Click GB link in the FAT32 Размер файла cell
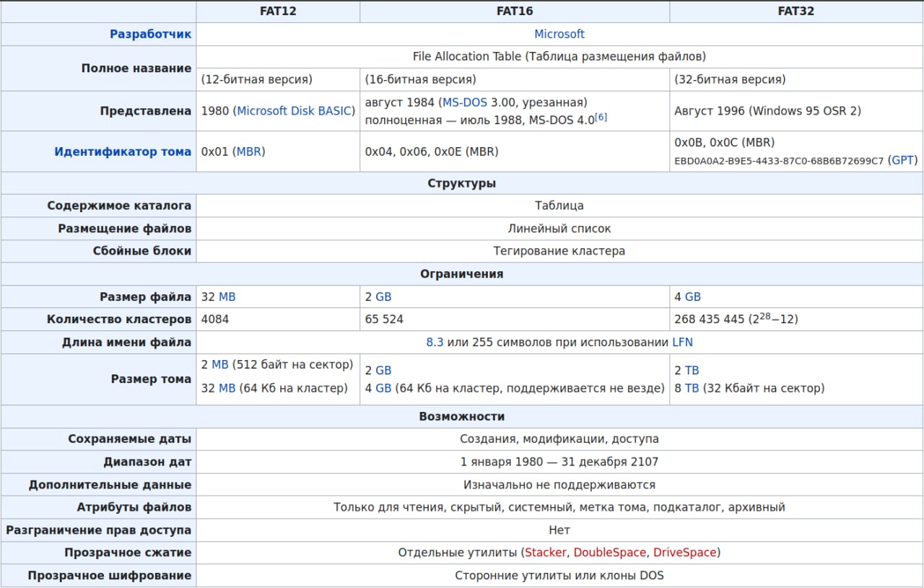 click(693, 297)
